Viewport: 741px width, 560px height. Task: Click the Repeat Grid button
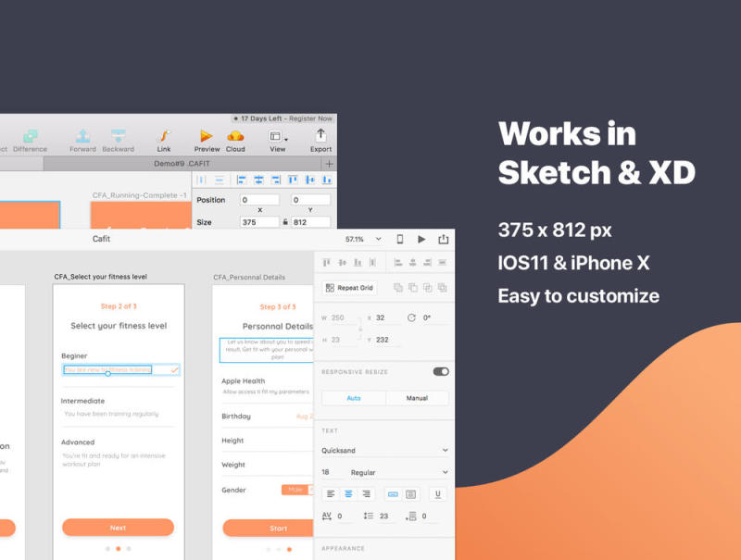click(x=350, y=287)
